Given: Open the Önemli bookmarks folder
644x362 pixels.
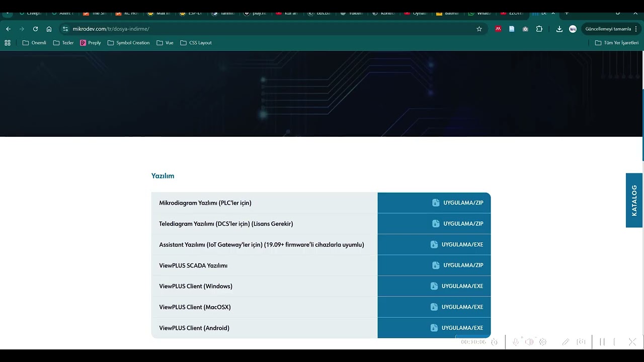Looking at the screenshot, I should [x=34, y=43].
